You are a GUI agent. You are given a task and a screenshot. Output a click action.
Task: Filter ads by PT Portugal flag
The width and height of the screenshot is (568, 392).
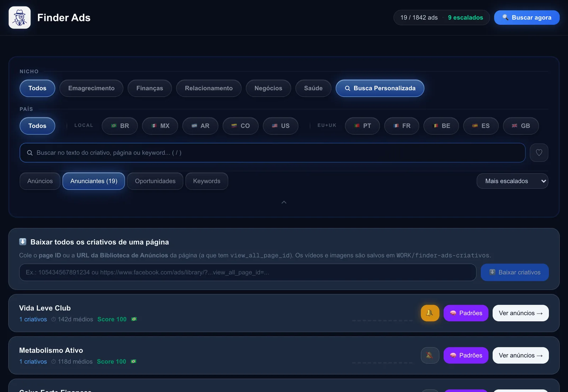point(362,126)
